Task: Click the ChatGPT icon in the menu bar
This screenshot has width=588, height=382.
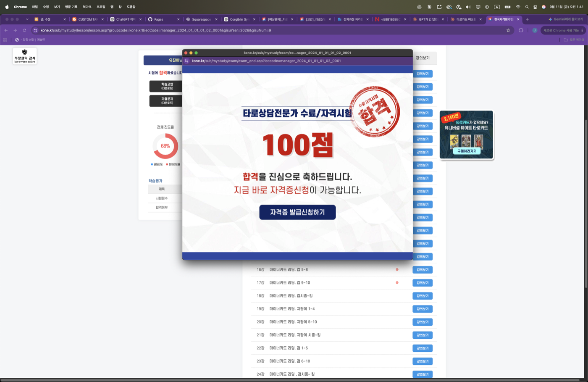Action: (x=419, y=7)
